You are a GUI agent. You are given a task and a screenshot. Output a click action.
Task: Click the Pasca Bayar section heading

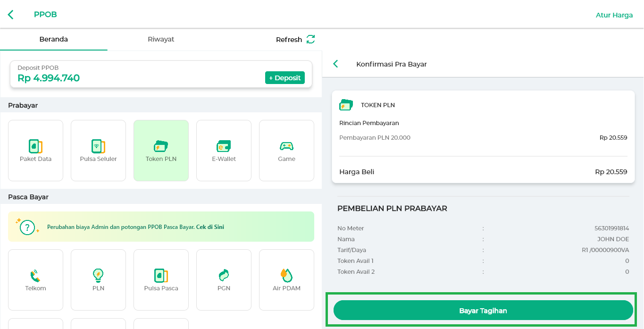point(28,197)
